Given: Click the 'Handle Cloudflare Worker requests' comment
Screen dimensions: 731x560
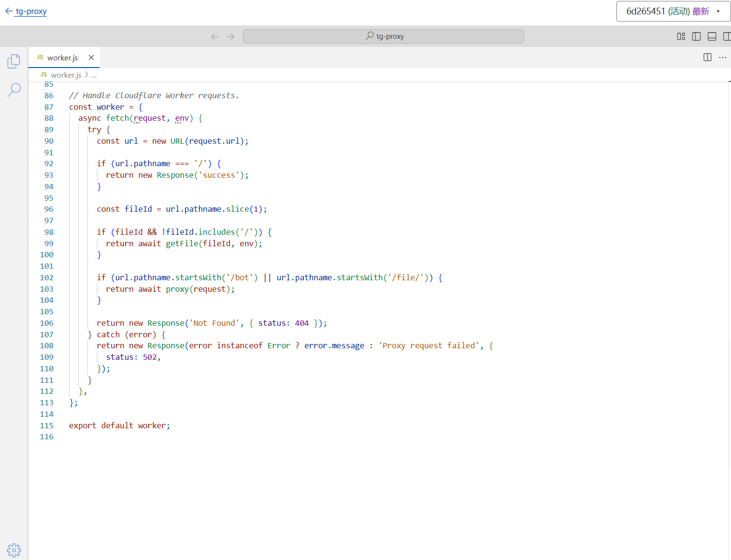Looking at the screenshot, I should (154, 95).
